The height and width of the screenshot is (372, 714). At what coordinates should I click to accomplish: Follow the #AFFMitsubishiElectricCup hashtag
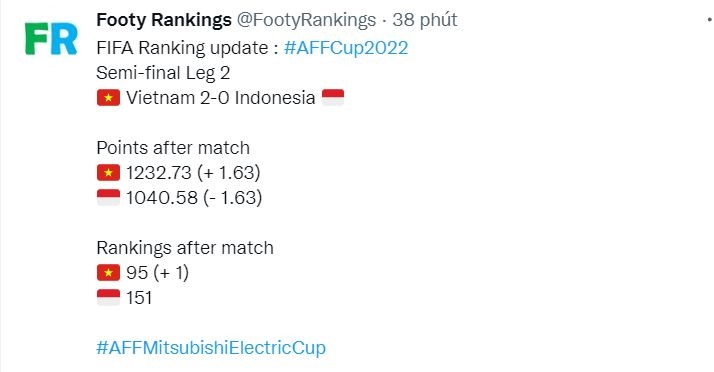click(211, 347)
